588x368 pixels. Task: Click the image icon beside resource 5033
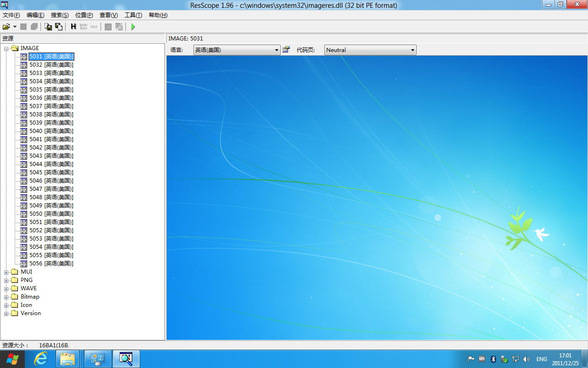point(24,73)
